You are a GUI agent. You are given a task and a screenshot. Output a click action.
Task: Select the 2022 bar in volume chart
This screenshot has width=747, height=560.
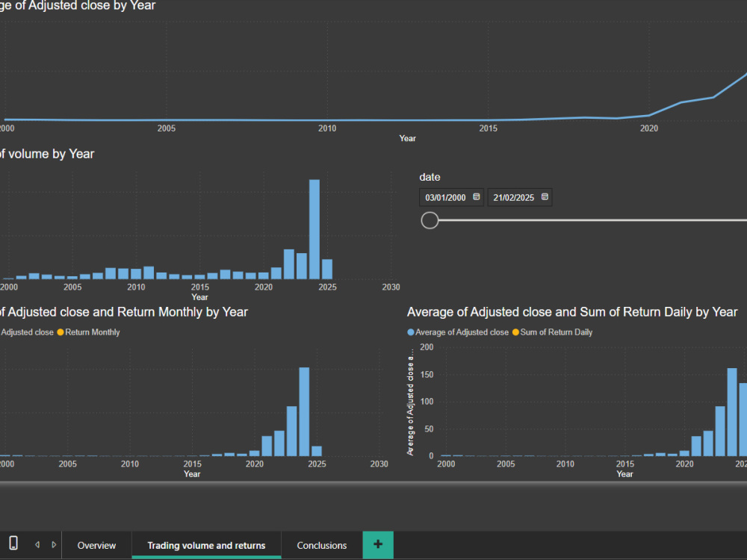(288, 264)
